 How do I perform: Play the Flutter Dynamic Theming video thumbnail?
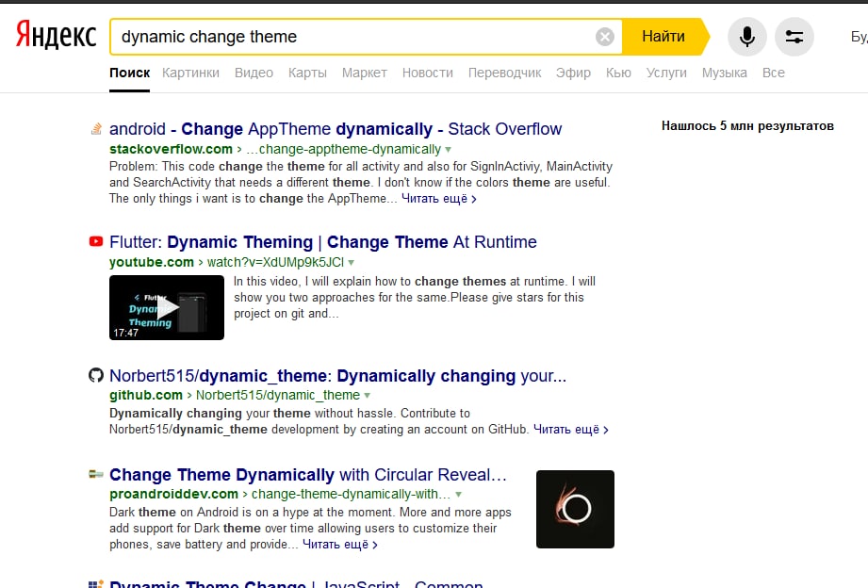(167, 307)
